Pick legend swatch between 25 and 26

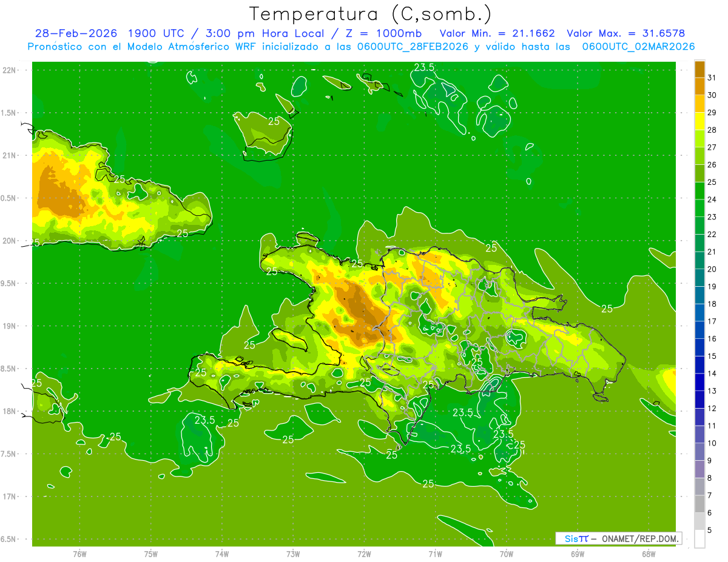(699, 173)
